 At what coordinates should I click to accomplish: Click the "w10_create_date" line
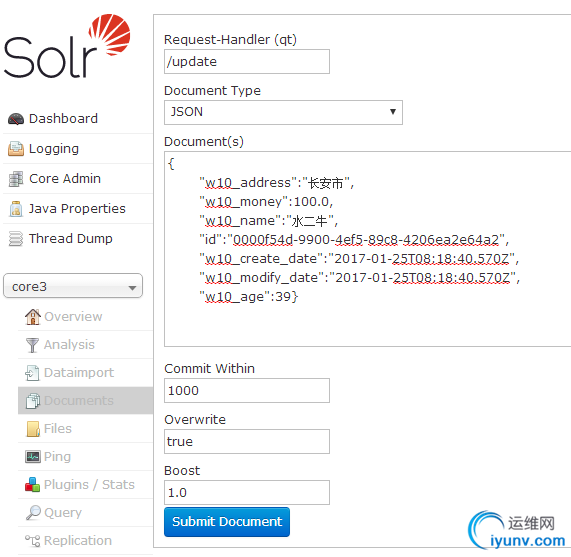[359, 258]
